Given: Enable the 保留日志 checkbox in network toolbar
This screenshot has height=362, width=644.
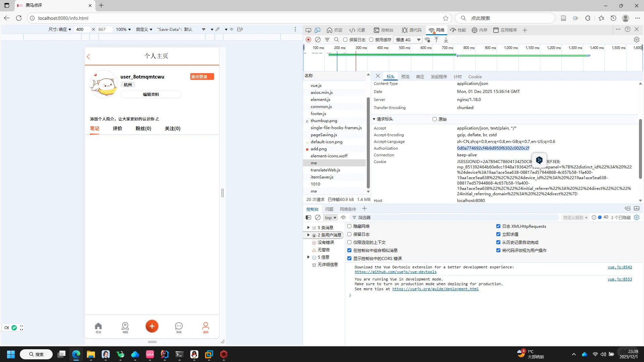Looking at the screenshot, I should [345, 40].
